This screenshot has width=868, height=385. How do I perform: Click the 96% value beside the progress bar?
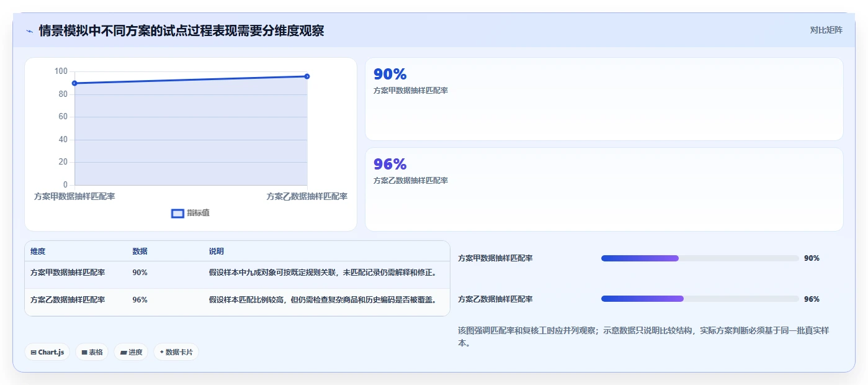coord(812,299)
